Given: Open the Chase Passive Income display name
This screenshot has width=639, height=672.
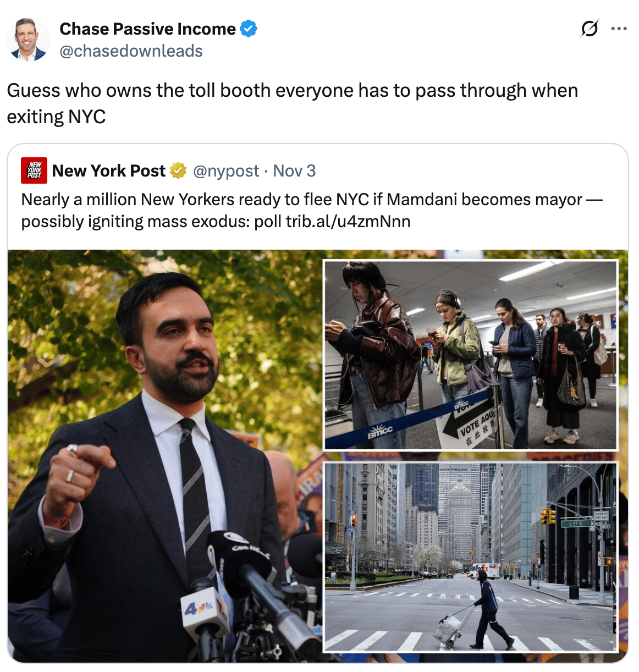Looking at the screenshot, I should tap(147, 29).
